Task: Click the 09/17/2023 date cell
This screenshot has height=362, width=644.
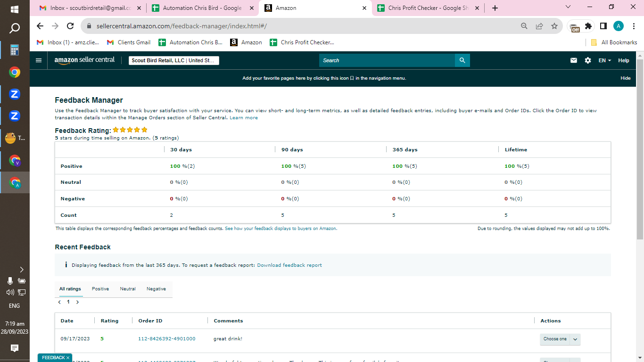Action: [75, 339]
